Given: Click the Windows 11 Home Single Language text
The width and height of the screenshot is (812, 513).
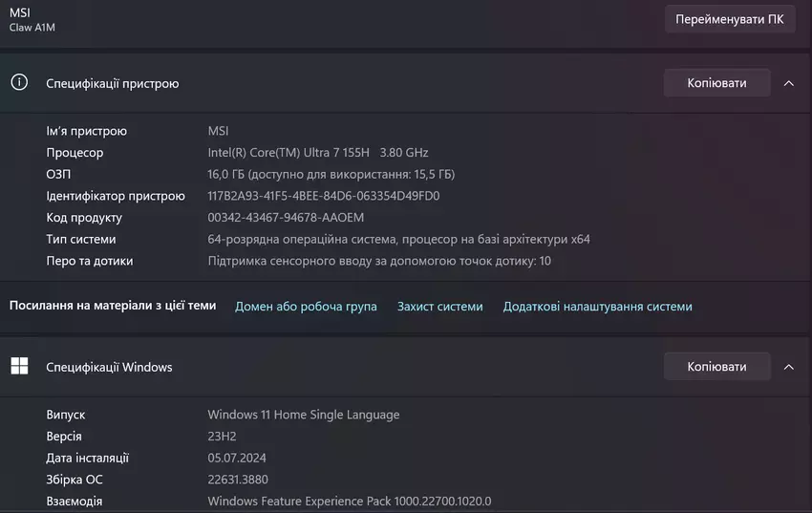Looking at the screenshot, I should coord(304,415).
